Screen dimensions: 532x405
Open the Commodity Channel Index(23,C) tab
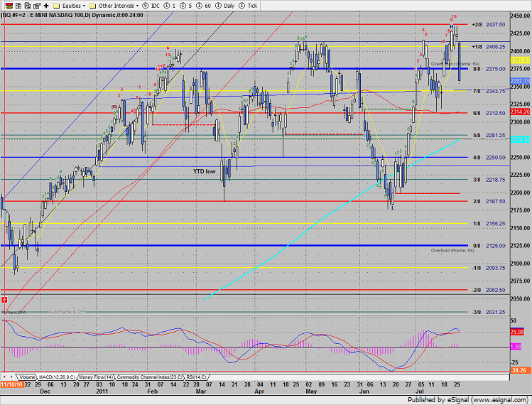pyautogui.click(x=150, y=377)
